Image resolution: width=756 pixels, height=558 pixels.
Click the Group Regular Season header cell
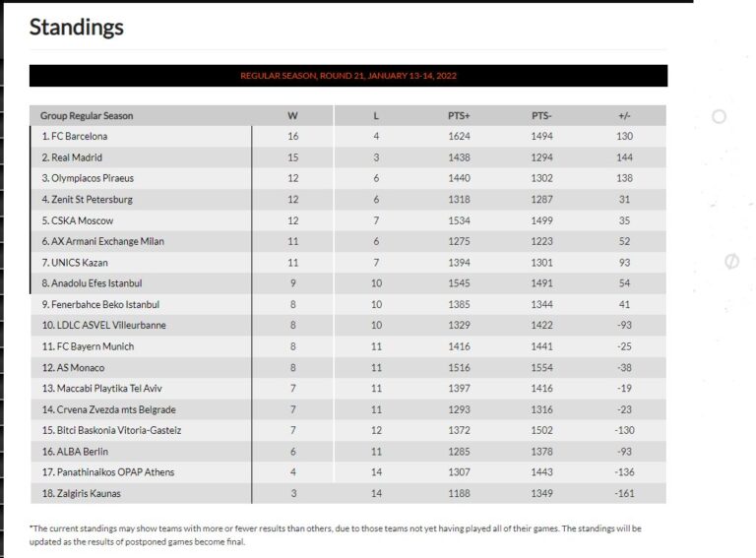87,116
